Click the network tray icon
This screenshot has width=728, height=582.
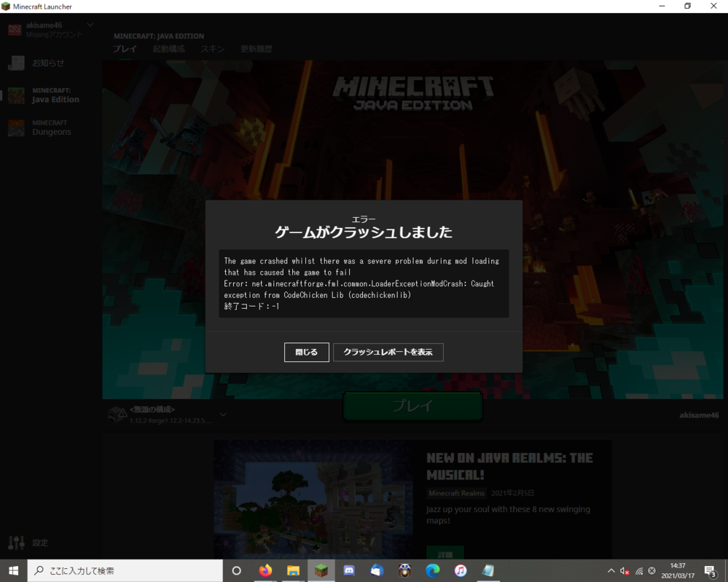pyautogui.click(x=639, y=571)
